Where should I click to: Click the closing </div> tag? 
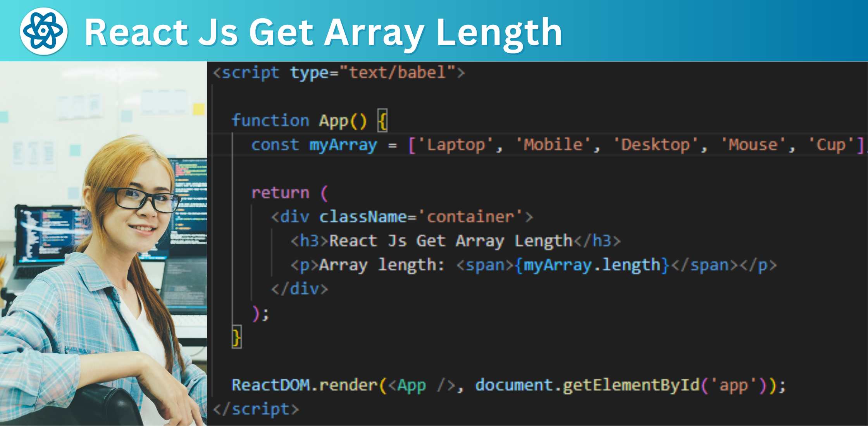pos(299,289)
